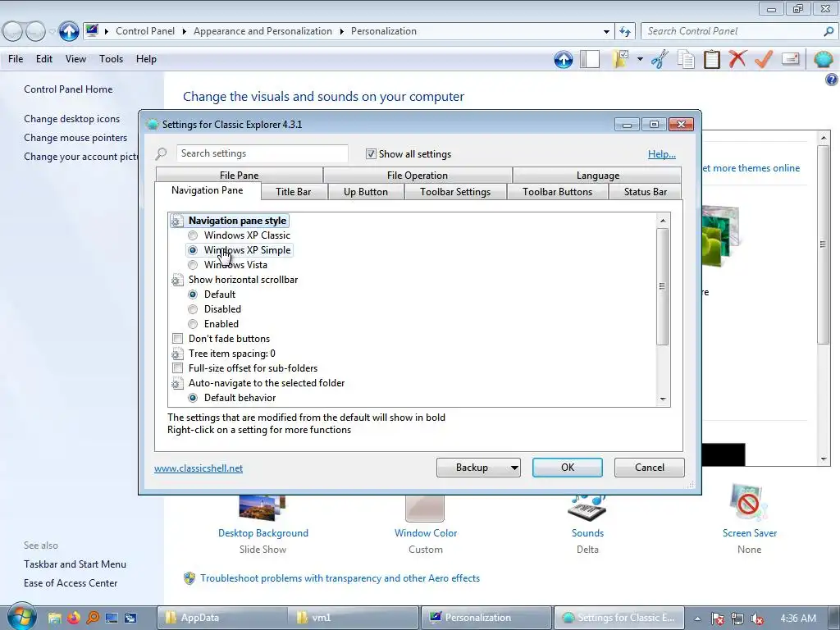Screen dimensions: 840x630
Task: Uncheck Show all settings checkbox
Action: point(371,154)
